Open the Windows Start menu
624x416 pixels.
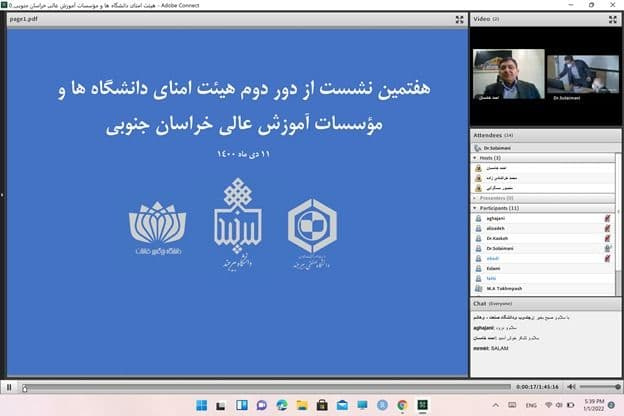pyautogui.click(x=202, y=405)
